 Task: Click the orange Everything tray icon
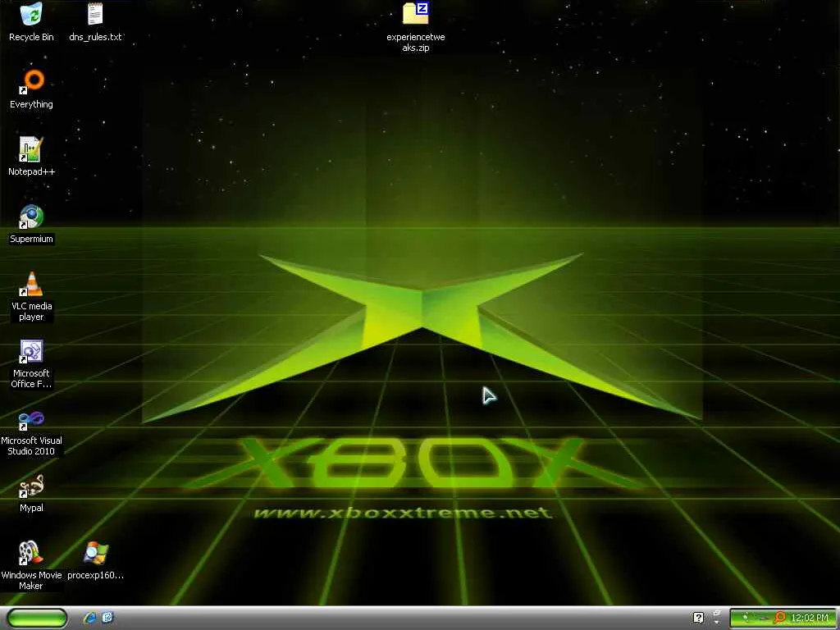(781, 618)
